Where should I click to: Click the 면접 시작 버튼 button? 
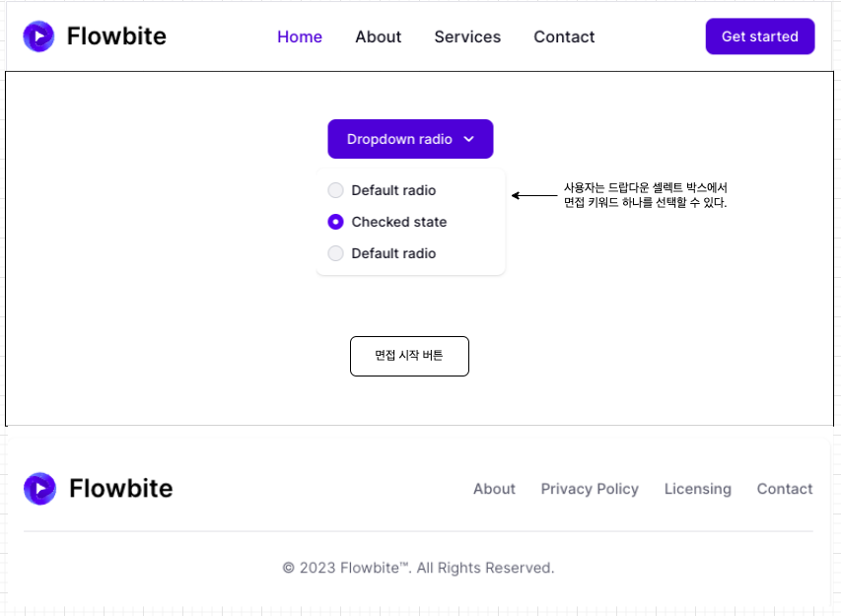[409, 356]
